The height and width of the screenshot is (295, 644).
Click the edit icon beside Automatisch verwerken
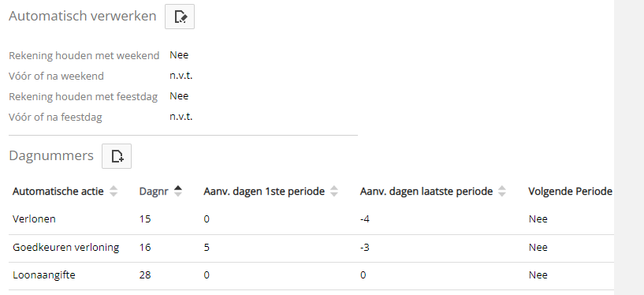coord(180,17)
